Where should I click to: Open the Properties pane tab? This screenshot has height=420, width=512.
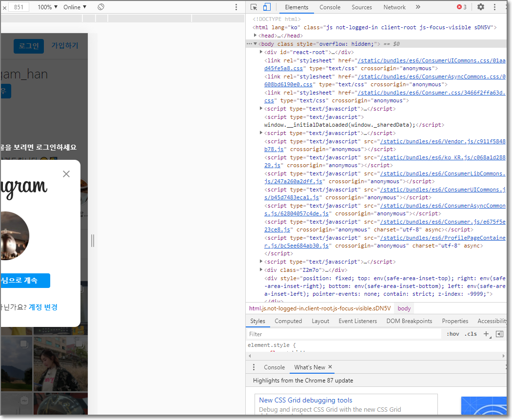pyautogui.click(x=455, y=321)
